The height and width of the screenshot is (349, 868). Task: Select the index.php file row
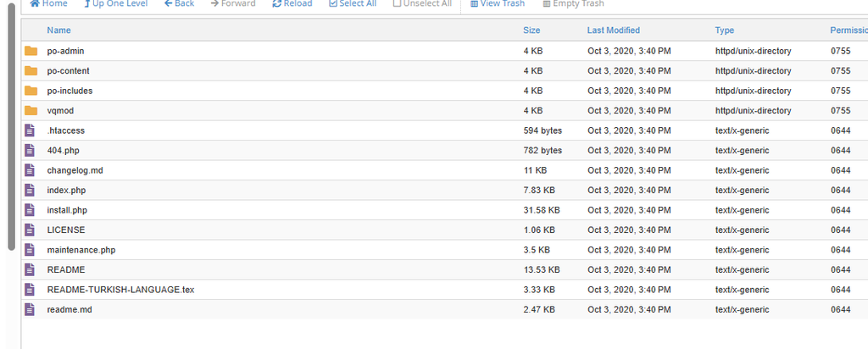[x=444, y=191]
